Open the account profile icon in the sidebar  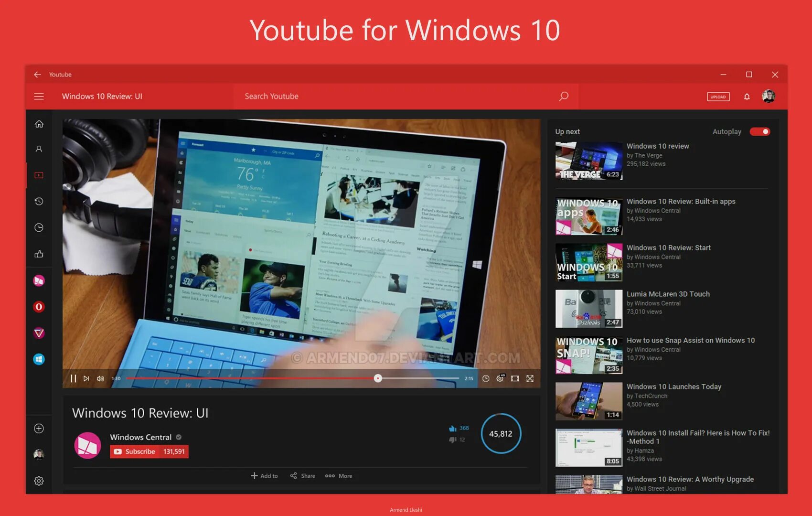tap(39, 149)
